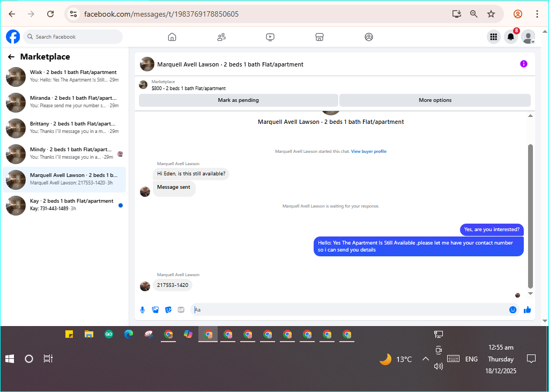Open the Windows Start button
The image size is (549, 392).
(x=10, y=359)
